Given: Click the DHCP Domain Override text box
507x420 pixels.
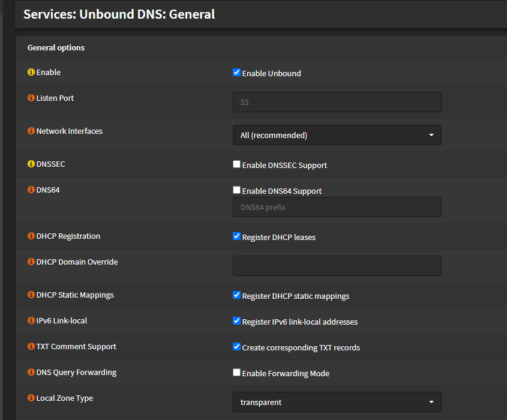Looking at the screenshot, I should pyautogui.click(x=337, y=266).
